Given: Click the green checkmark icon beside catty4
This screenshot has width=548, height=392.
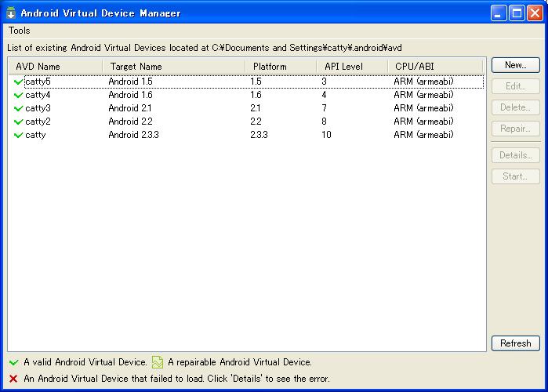Looking at the screenshot, I should tap(18, 95).
